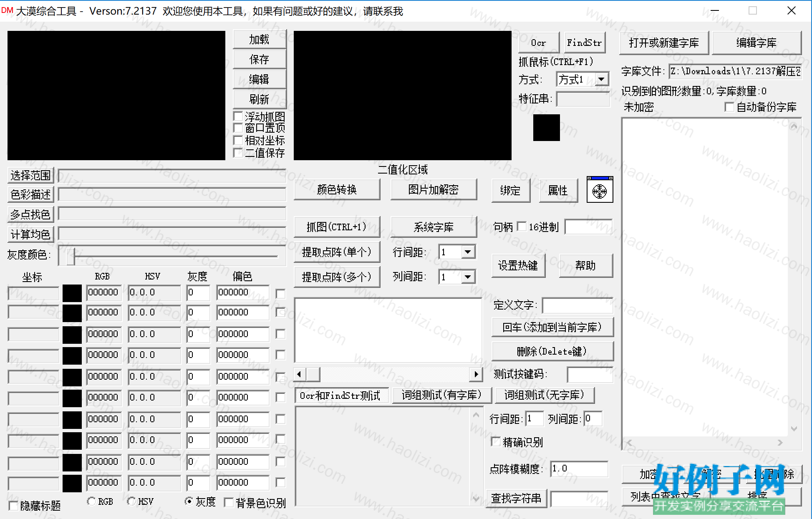Click the DM application icon in title bar
The height and width of the screenshot is (519, 812).
coord(8,10)
